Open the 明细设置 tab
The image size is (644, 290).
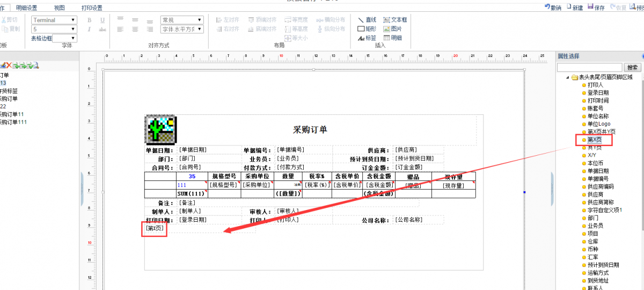[x=27, y=8]
